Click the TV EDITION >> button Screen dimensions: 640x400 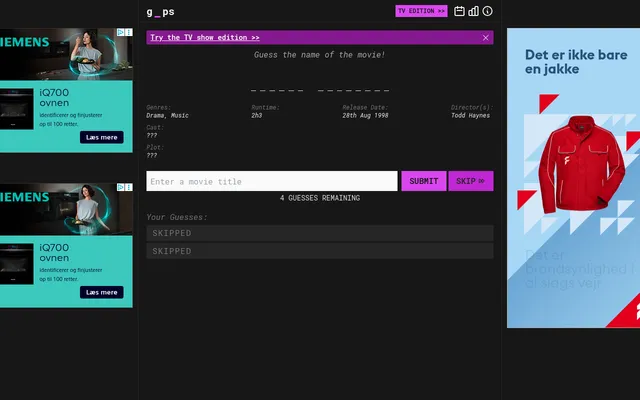pos(421,11)
